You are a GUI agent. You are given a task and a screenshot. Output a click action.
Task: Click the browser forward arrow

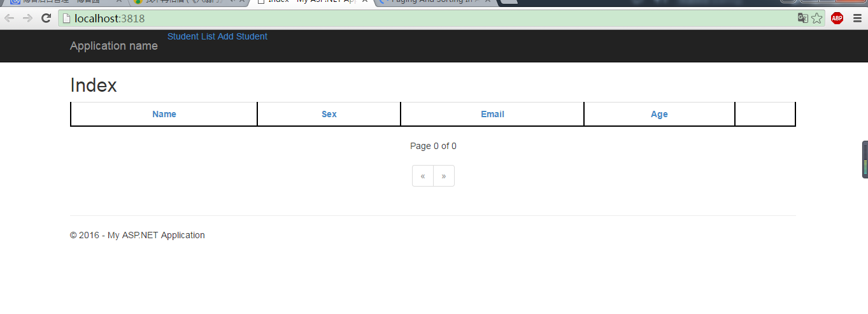[x=27, y=18]
